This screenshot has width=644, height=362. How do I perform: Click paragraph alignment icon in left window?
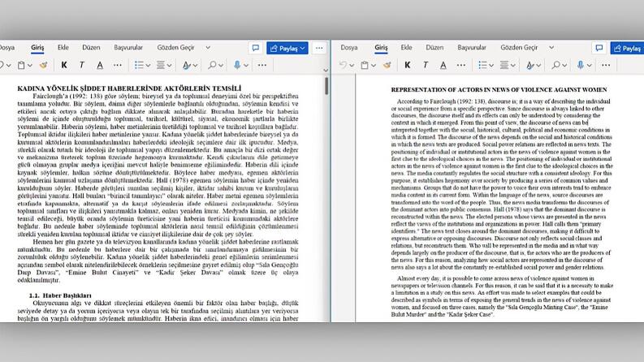[161, 65]
